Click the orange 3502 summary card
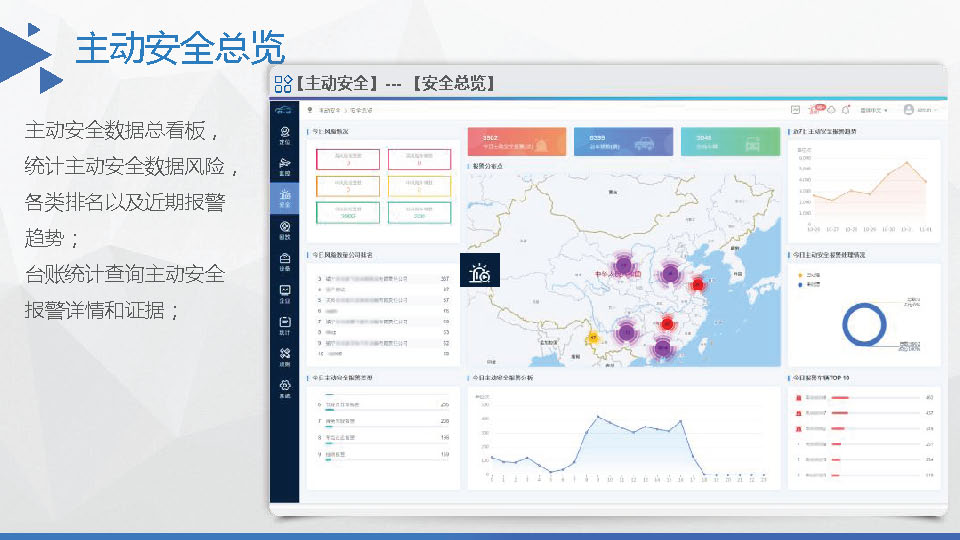 tap(517, 142)
